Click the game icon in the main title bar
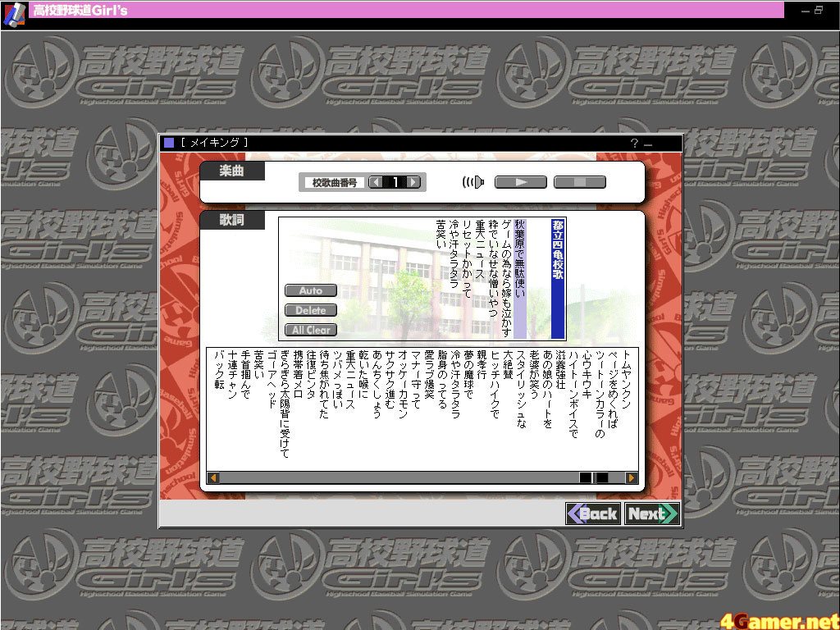The image size is (840, 630). pyautogui.click(x=15, y=13)
